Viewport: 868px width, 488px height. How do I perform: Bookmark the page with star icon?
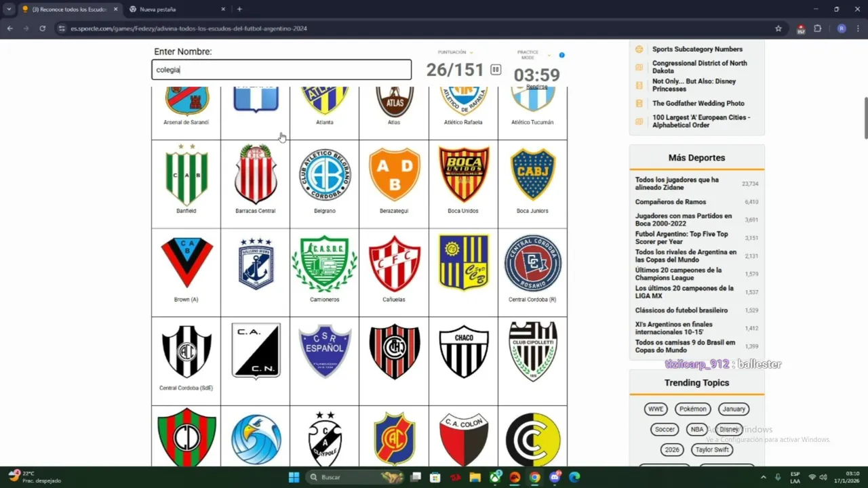[x=778, y=28]
